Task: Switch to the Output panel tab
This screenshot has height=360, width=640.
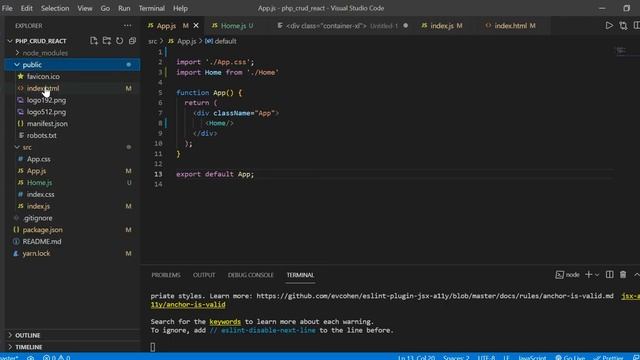Action: 204,275
